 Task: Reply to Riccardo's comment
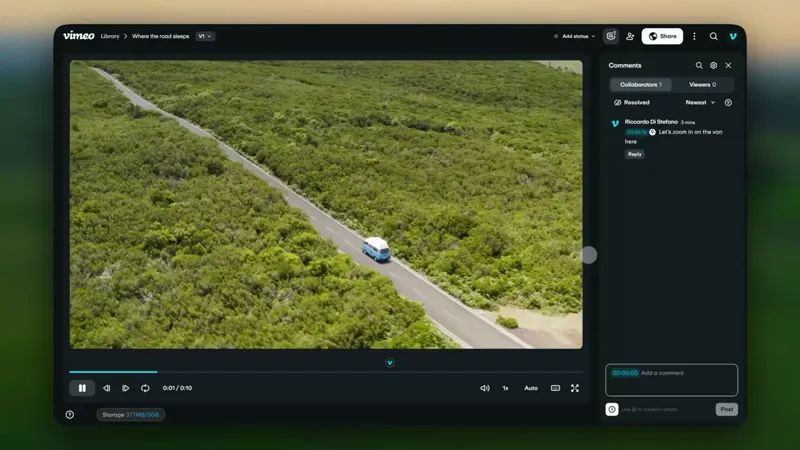tap(634, 154)
